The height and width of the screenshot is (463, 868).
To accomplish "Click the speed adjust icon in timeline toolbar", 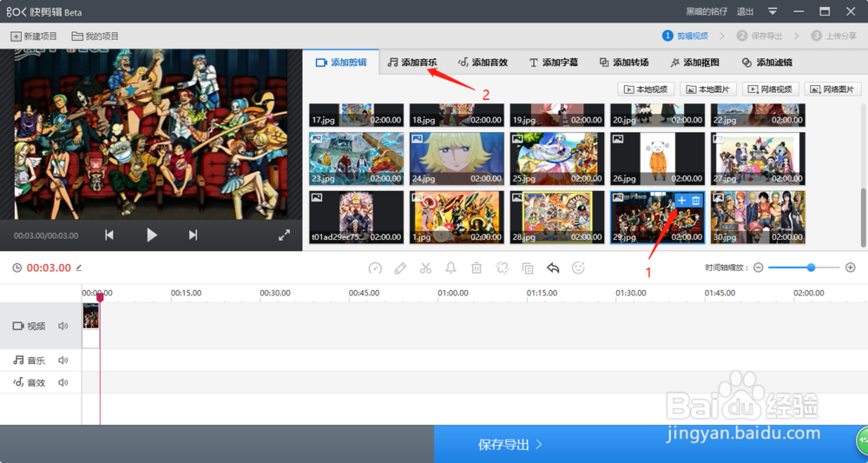I will pos(375,268).
